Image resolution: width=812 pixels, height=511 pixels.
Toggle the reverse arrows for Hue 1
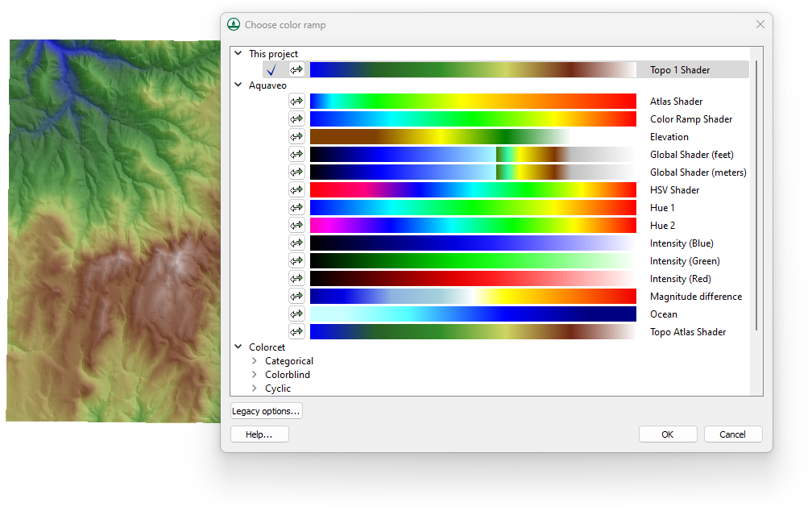[x=296, y=207]
